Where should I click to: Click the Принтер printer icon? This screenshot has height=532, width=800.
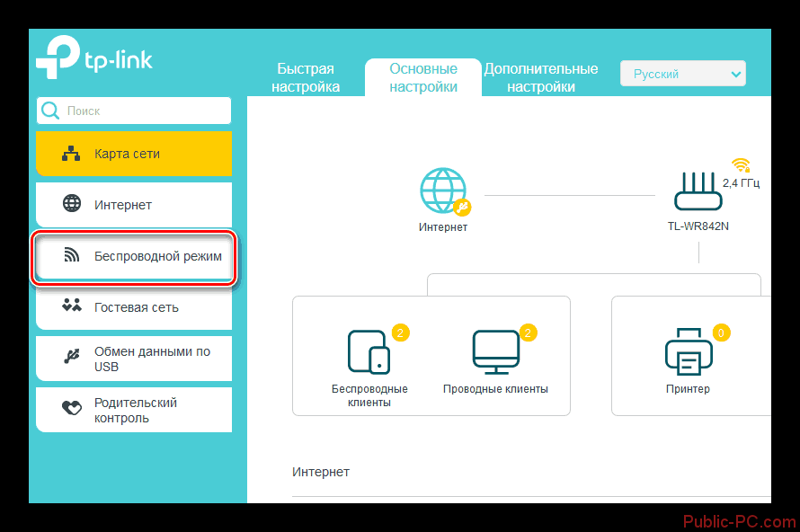(x=688, y=351)
